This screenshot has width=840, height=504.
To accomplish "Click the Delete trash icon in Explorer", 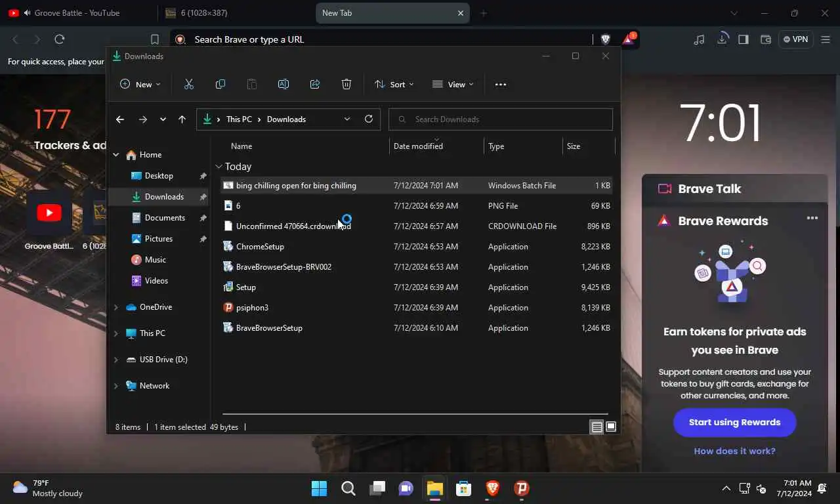I will tap(346, 84).
